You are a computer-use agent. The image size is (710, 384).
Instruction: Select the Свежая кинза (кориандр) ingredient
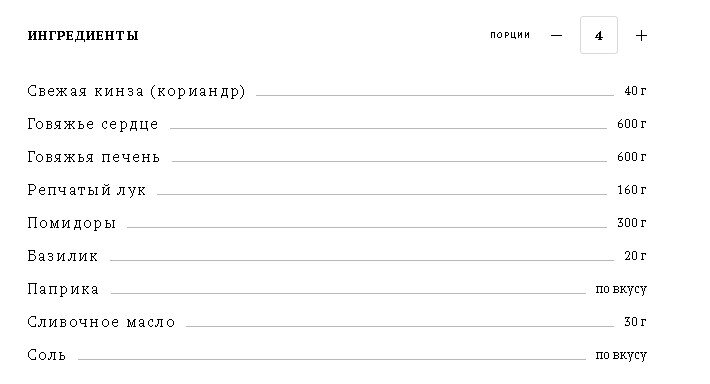coord(136,91)
